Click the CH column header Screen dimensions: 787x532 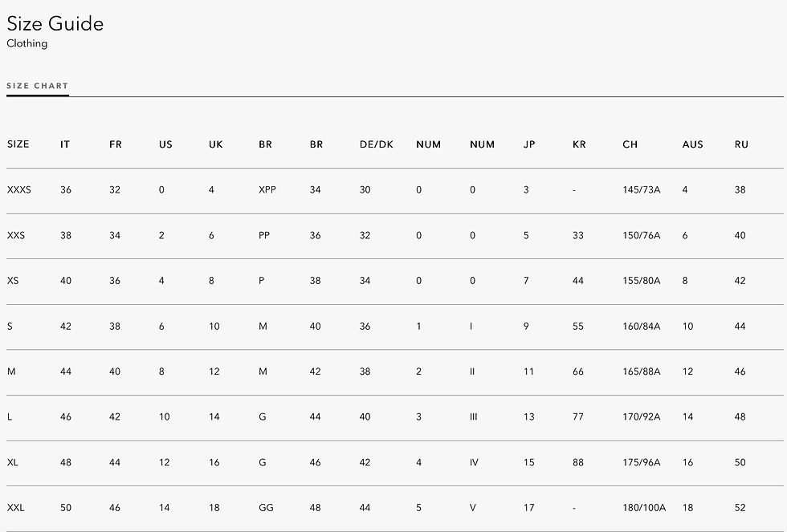coord(630,144)
